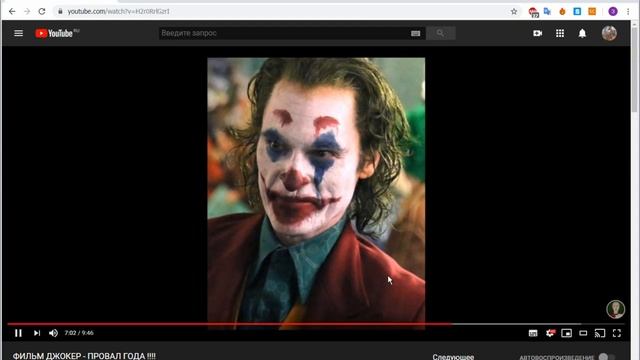This screenshot has height=360, width=640.
Task: Skip to the next video
Action: (x=37, y=333)
